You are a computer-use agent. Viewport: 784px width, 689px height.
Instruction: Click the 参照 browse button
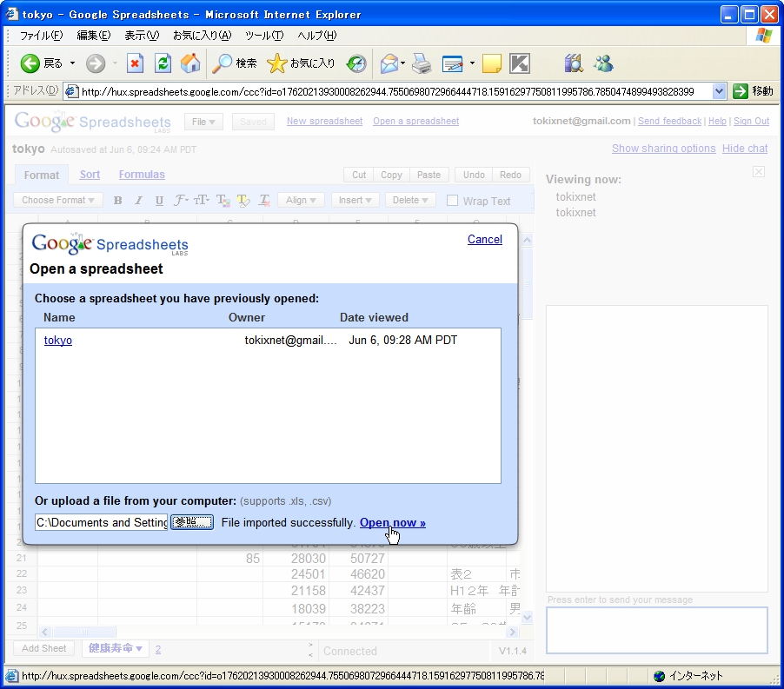(192, 523)
